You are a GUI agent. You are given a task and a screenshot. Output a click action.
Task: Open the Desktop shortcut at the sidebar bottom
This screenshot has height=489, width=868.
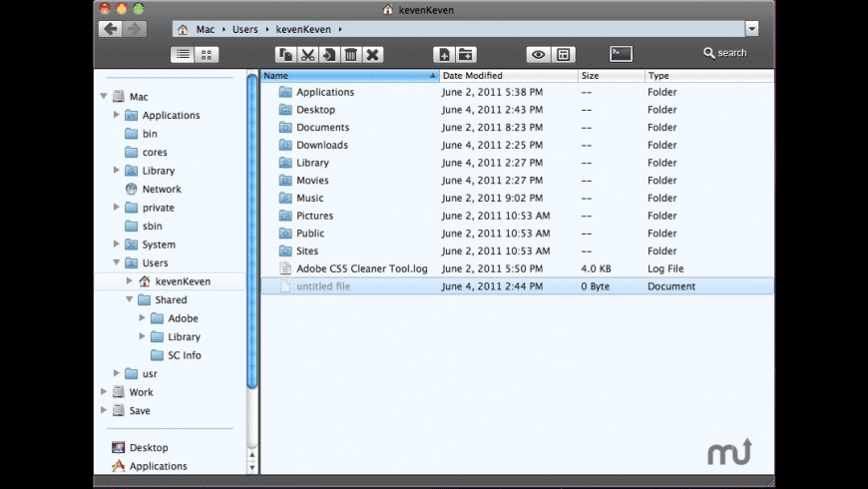pos(140,447)
